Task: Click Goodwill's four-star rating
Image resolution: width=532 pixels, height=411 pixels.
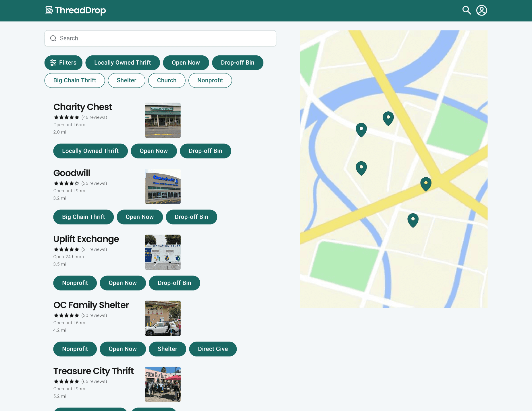Action: pos(66,183)
